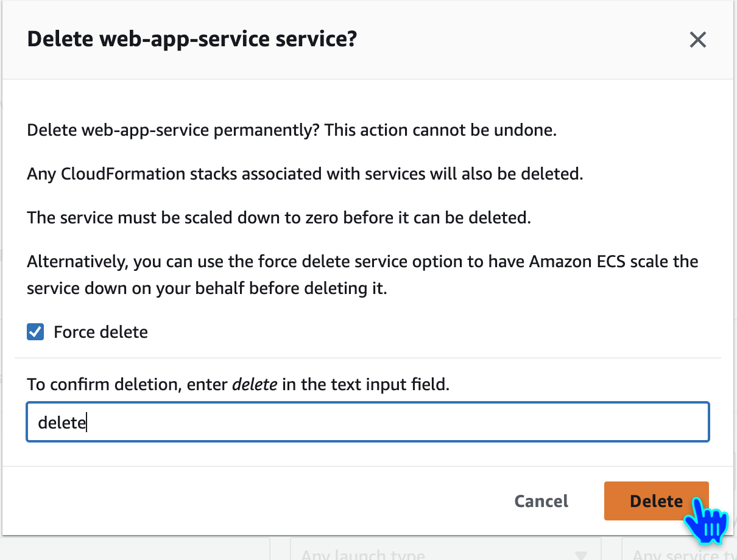The image size is (737, 560).
Task: Close the delete service dialog
Action: pos(697,40)
